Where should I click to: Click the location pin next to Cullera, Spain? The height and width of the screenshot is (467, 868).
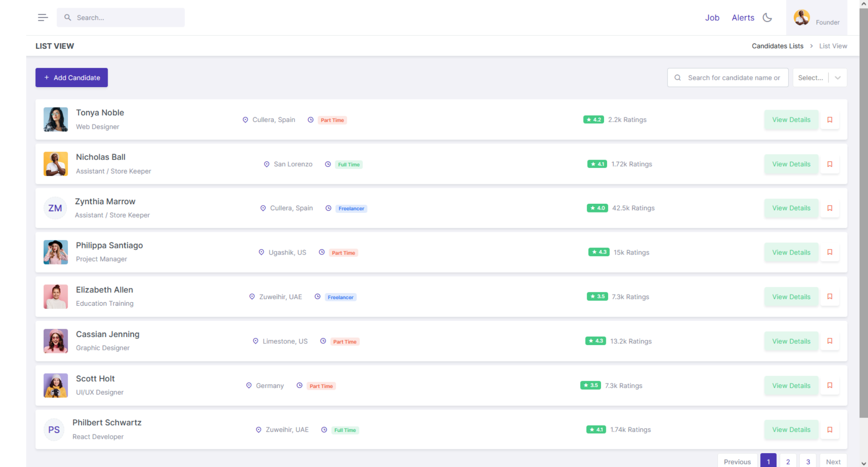click(245, 120)
